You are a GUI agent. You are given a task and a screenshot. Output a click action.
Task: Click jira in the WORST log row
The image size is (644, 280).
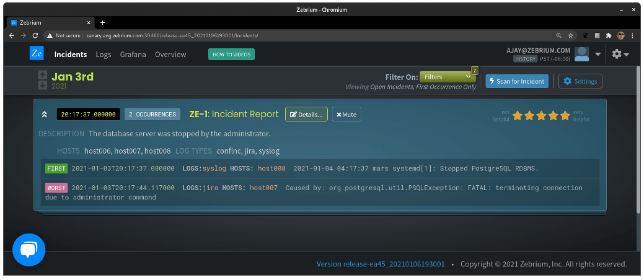(210, 188)
